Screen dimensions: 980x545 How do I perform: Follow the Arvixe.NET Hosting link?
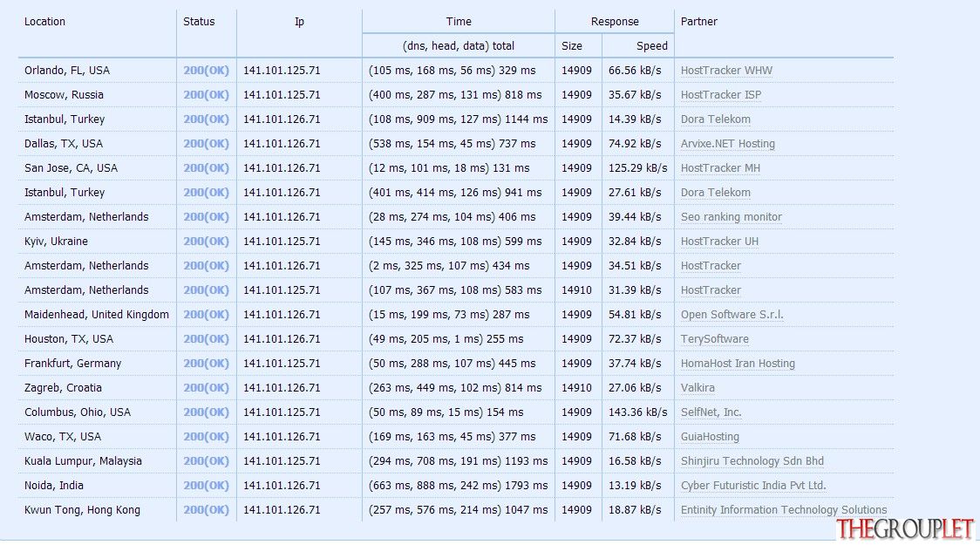click(x=727, y=144)
